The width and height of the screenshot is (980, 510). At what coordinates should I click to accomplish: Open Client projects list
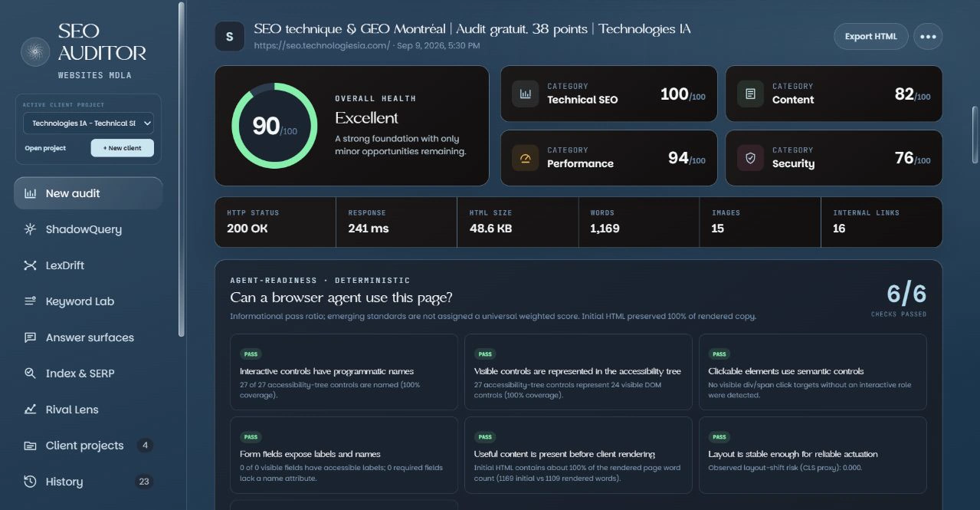88,446
